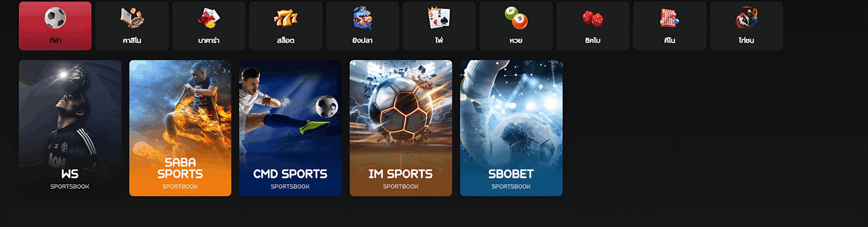This screenshot has height=227, width=868.
Task: Select the soccer ball กีฬา category icon
Action: 55,18
